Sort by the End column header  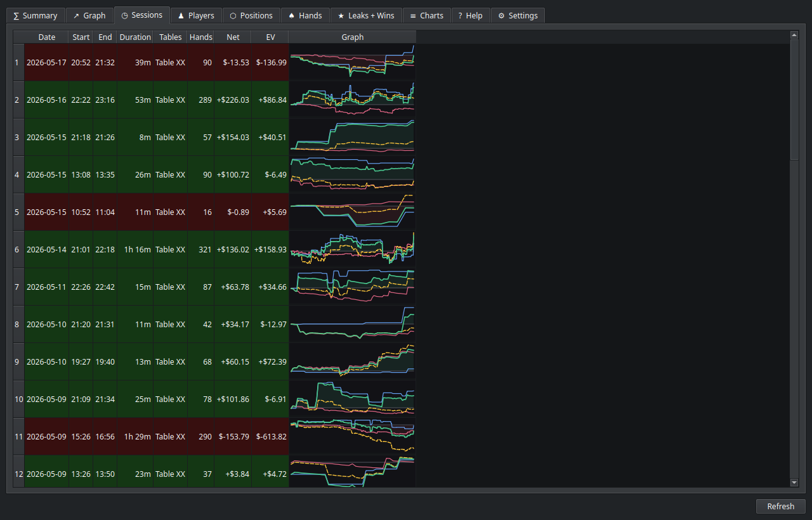click(105, 37)
